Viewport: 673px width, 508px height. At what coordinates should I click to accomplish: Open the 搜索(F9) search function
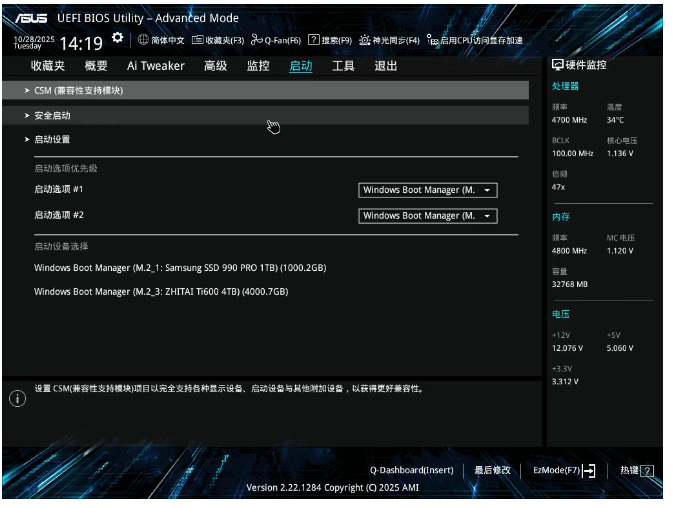coord(330,40)
